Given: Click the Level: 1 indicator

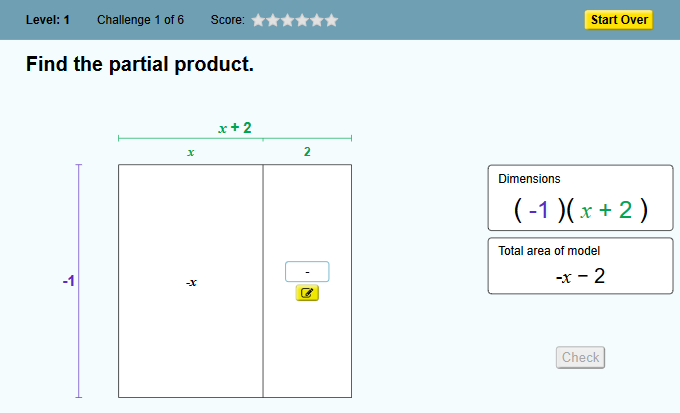Looking at the screenshot, I should 48,20.
